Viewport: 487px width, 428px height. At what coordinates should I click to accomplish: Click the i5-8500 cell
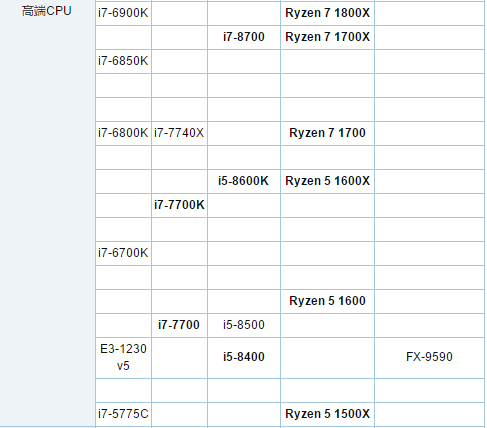pyautogui.click(x=244, y=325)
